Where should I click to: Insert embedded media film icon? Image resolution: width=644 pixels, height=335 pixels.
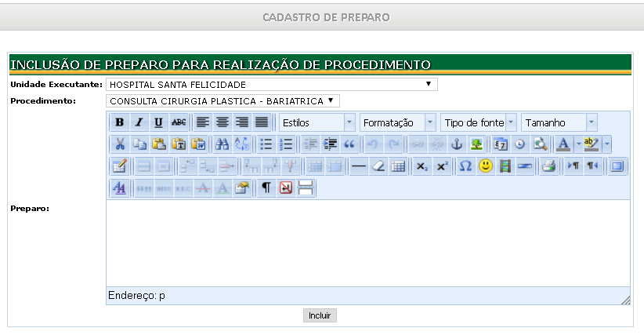point(505,166)
